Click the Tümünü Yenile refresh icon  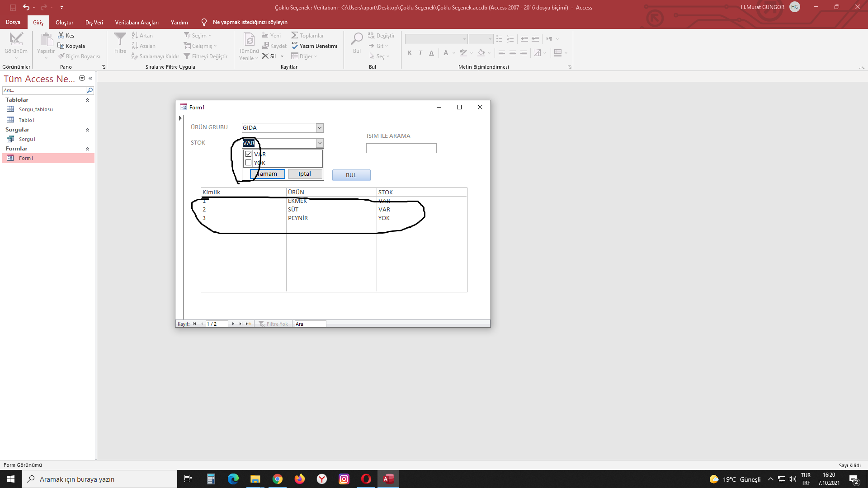pos(249,40)
